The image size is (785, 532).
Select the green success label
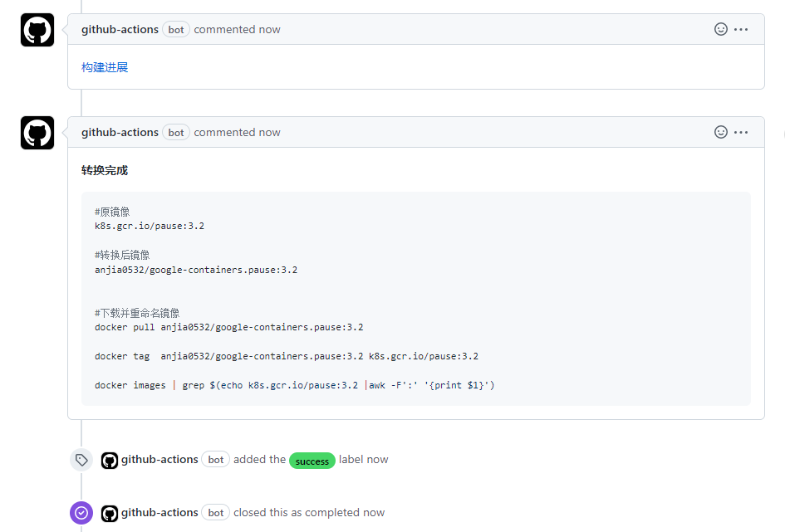tap(312, 461)
